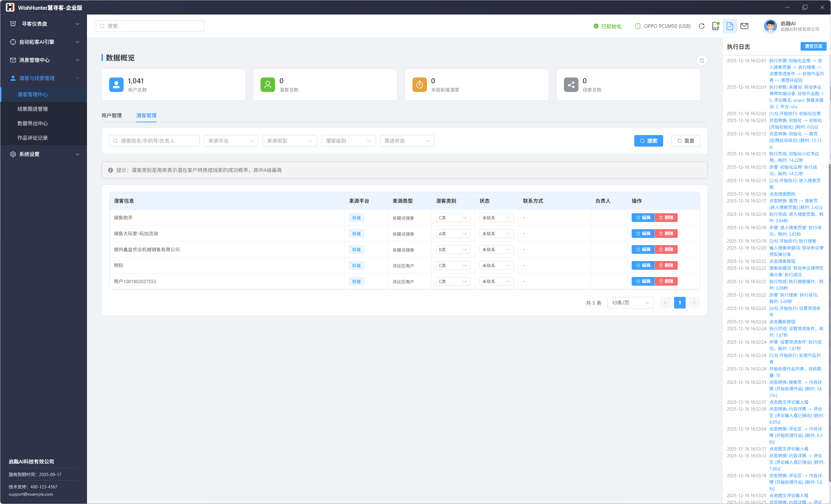831x504 pixels.
Task: Expand the 自动拓客AI引擎 sidebar menu
Action: pyautogui.click(x=43, y=42)
